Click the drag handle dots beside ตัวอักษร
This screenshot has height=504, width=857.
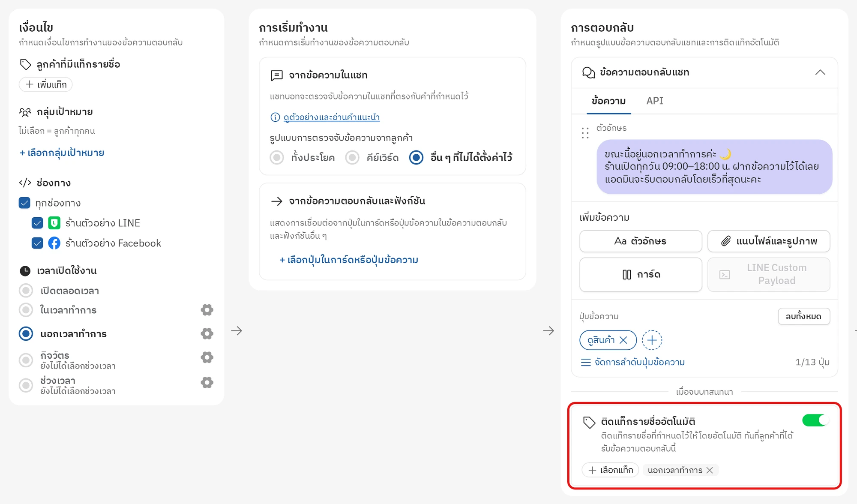tap(585, 133)
